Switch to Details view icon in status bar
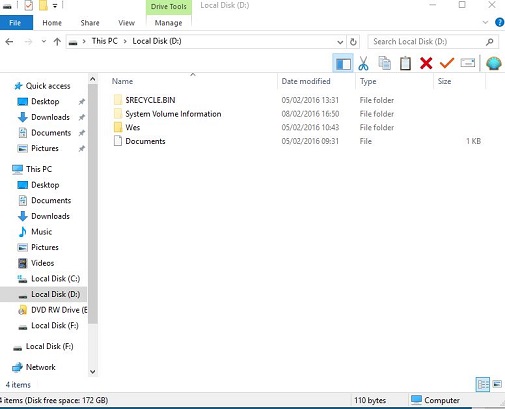Screen dimensions: 505x409 tap(483, 384)
